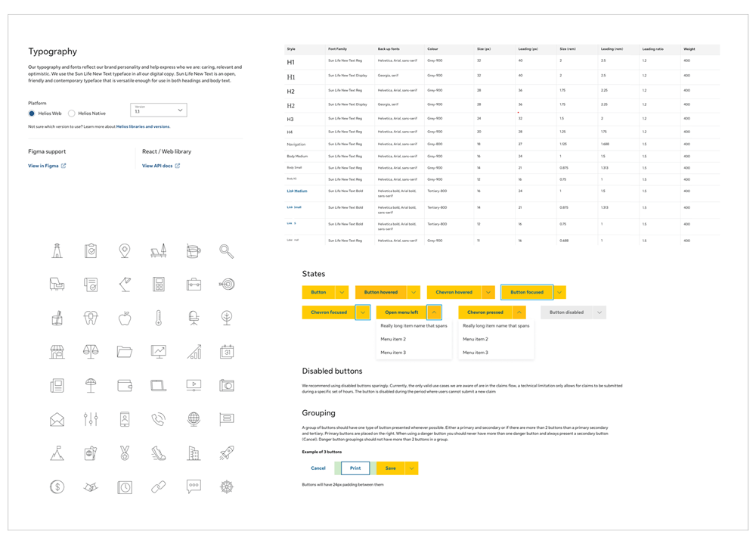Select the Helios Web platform radio button

pyautogui.click(x=31, y=113)
